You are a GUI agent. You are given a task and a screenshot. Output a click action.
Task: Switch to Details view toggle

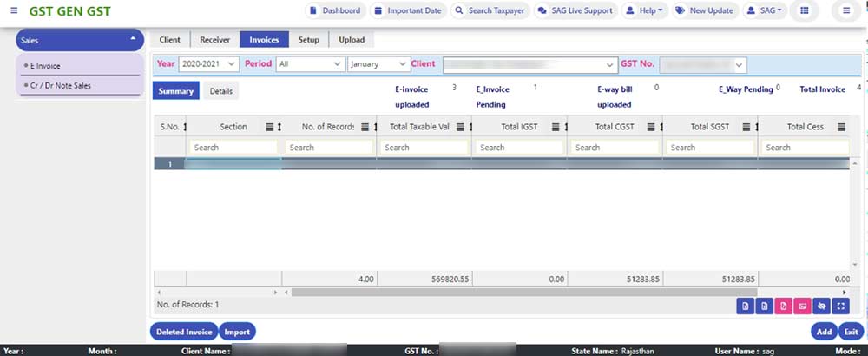pos(220,91)
